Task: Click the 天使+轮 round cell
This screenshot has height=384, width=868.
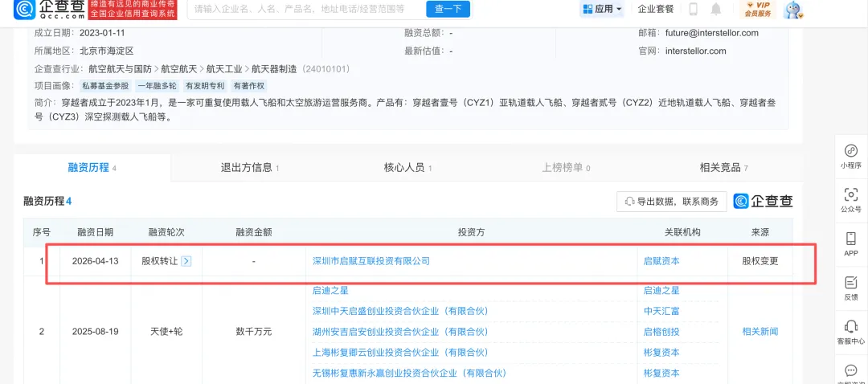Action: click(166, 332)
